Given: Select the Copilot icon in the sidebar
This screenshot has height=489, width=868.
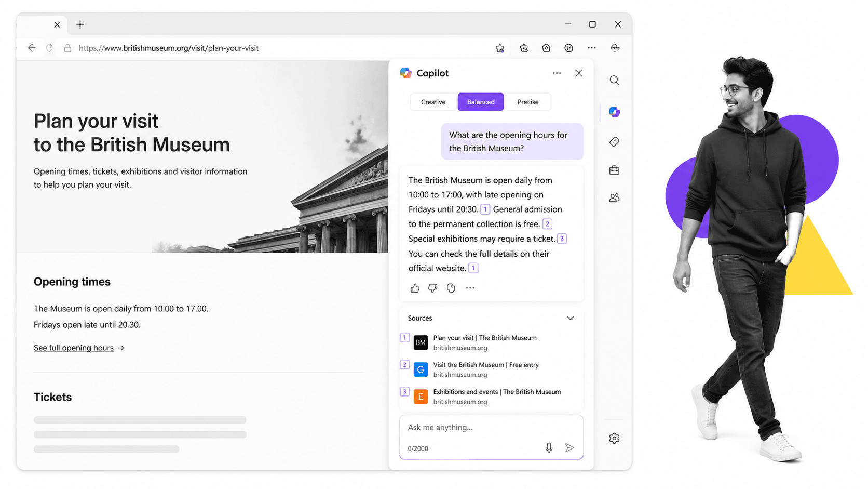Looking at the screenshot, I should 614,112.
